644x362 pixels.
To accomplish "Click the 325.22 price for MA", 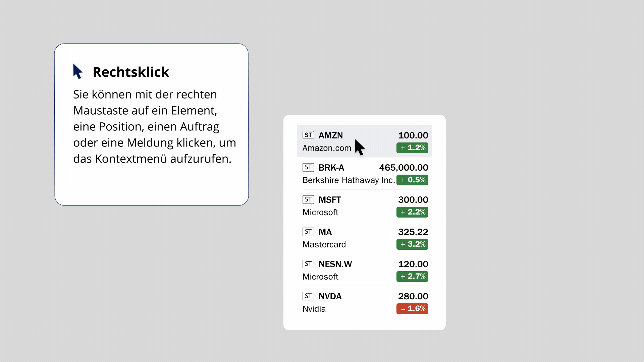I will coord(413,232).
